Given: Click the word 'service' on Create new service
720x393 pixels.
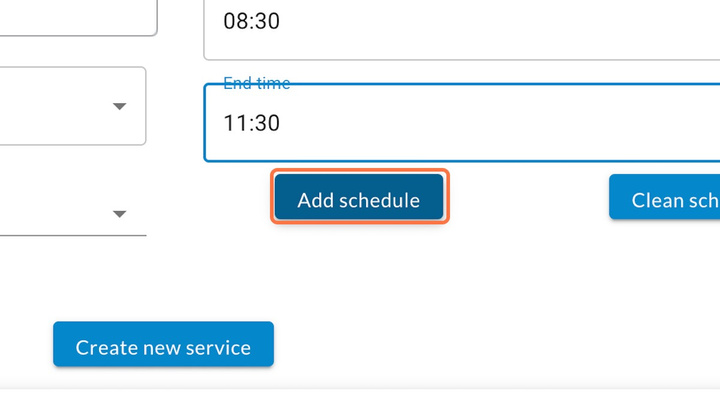Looking at the screenshot, I should click(x=218, y=348).
